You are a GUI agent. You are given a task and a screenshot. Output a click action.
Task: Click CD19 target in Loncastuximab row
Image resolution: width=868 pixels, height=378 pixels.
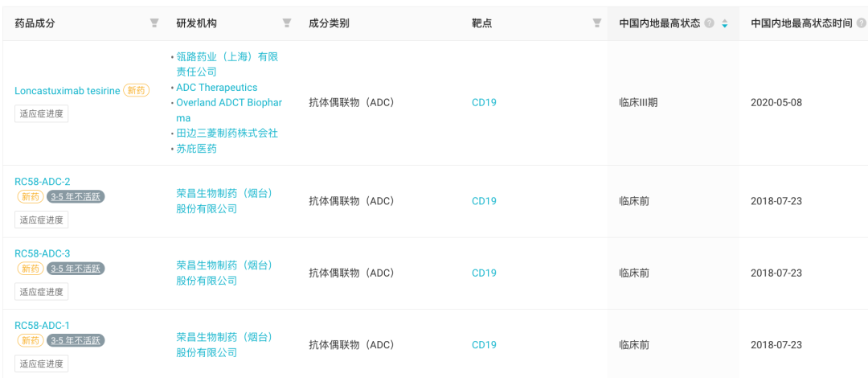484,102
